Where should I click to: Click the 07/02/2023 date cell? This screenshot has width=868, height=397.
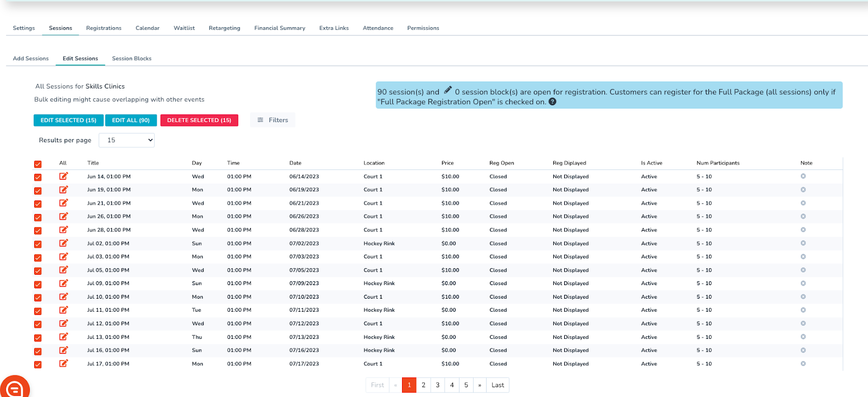pos(304,243)
